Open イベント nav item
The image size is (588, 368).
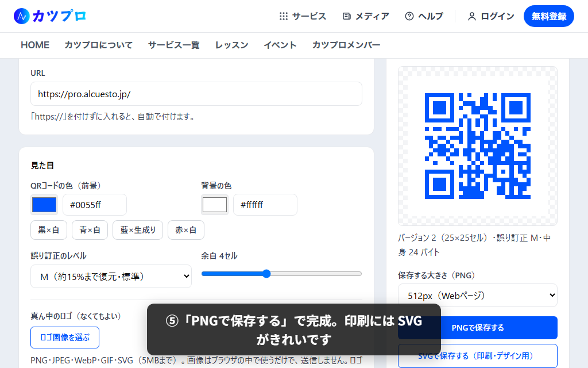tap(280, 45)
